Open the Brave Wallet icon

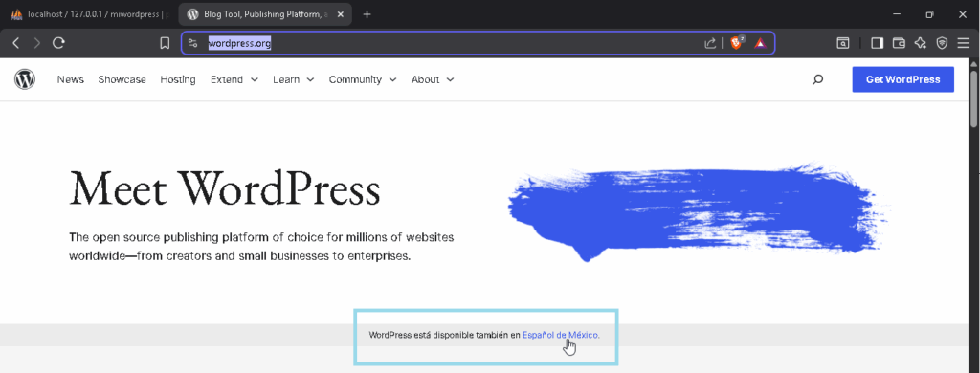point(899,43)
